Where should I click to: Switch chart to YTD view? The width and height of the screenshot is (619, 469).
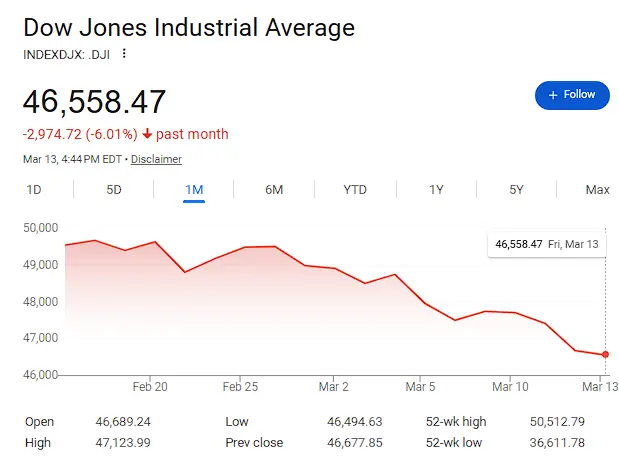(355, 190)
